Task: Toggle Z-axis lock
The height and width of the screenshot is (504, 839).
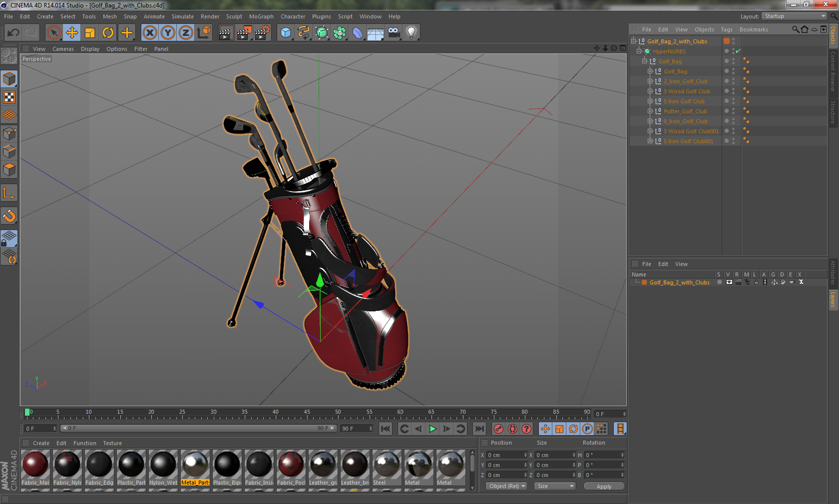Action: (186, 33)
